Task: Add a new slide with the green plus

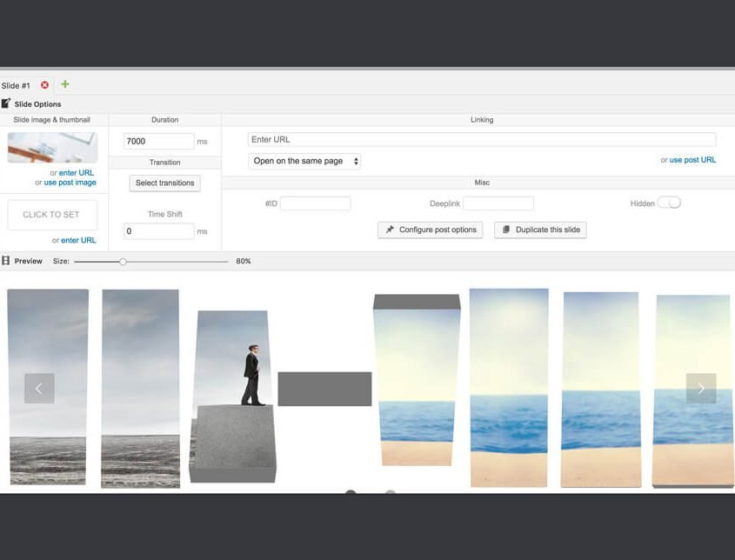Action: click(x=65, y=84)
